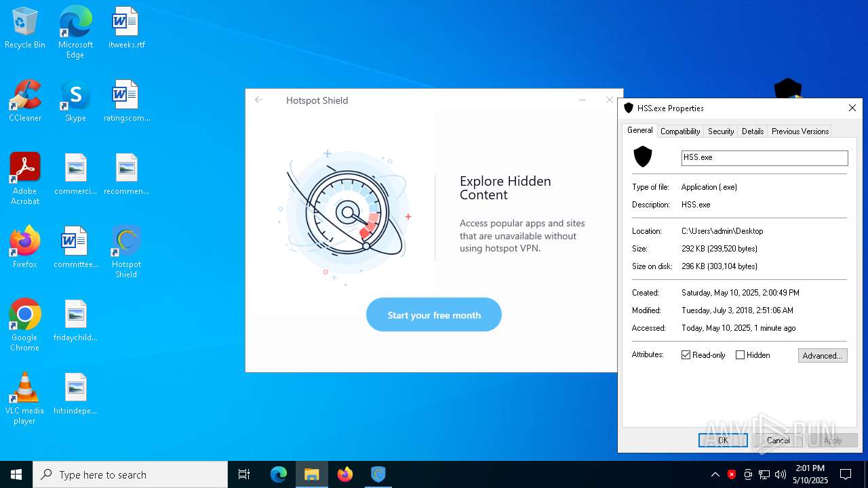Toggle the Read-only attribute checkbox
Screen dimensions: 868x488
(686, 355)
